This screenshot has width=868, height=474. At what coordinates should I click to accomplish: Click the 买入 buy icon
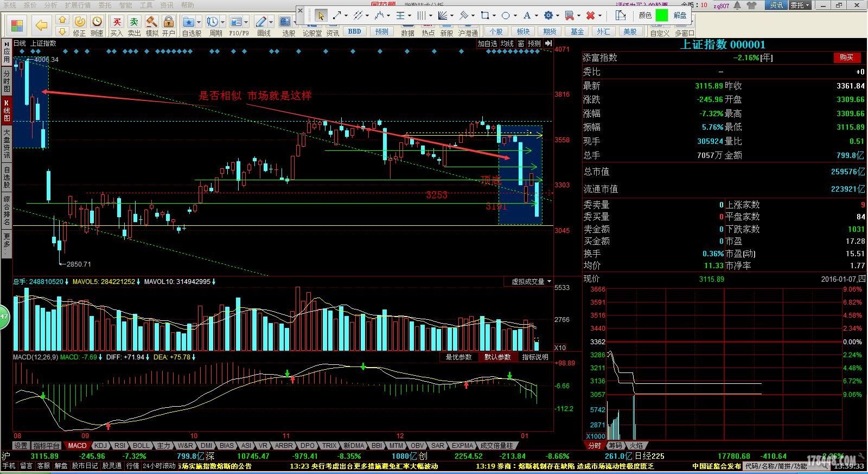pos(117,22)
